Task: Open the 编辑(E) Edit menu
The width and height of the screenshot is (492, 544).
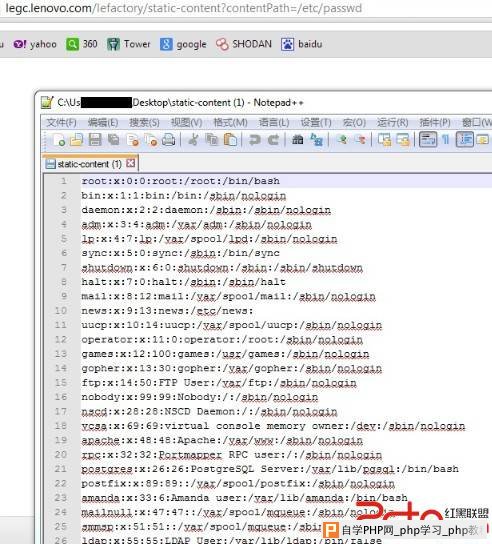Action: [103, 122]
